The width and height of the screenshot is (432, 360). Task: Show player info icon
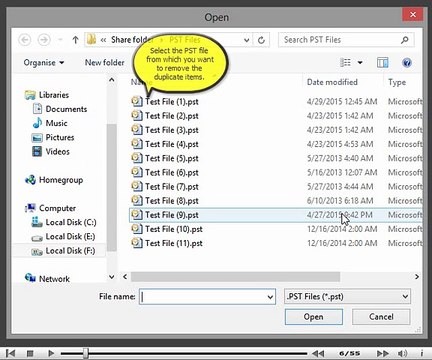422,353
